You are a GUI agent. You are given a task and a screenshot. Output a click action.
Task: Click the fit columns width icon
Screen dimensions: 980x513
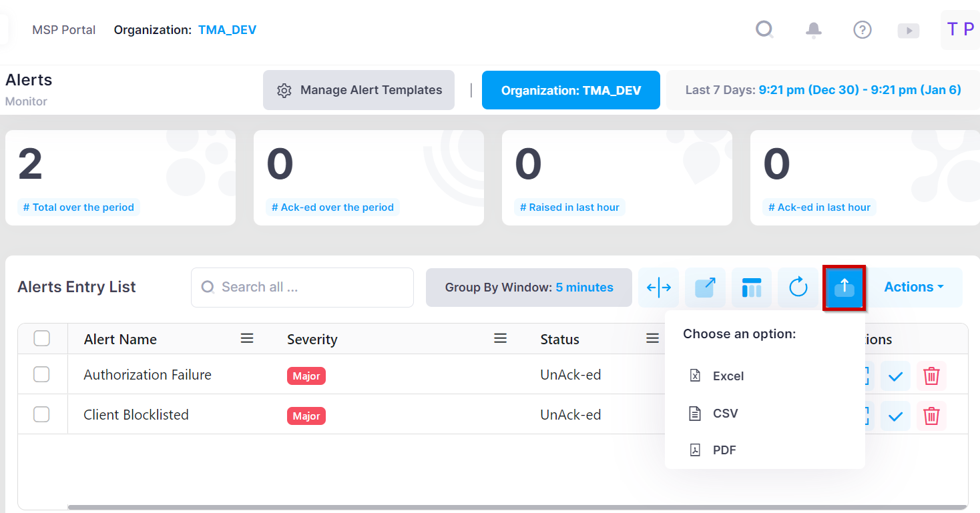(x=659, y=288)
